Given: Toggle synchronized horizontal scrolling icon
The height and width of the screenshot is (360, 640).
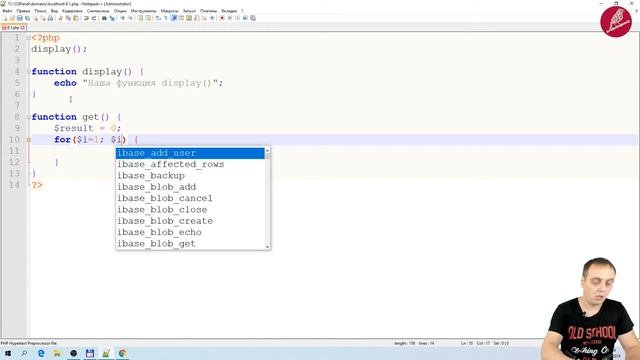Looking at the screenshot, I should point(148,18).
